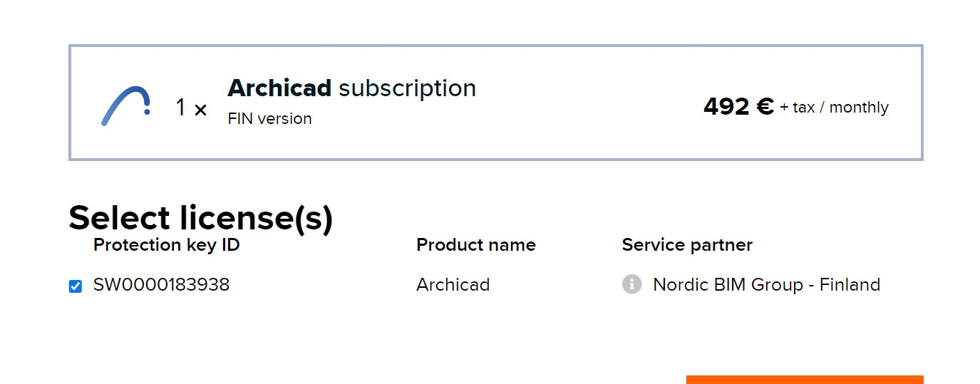Click the Service partner column header
Screen dimensions: 980x384
pyautogui.click(x=686, y=245)
